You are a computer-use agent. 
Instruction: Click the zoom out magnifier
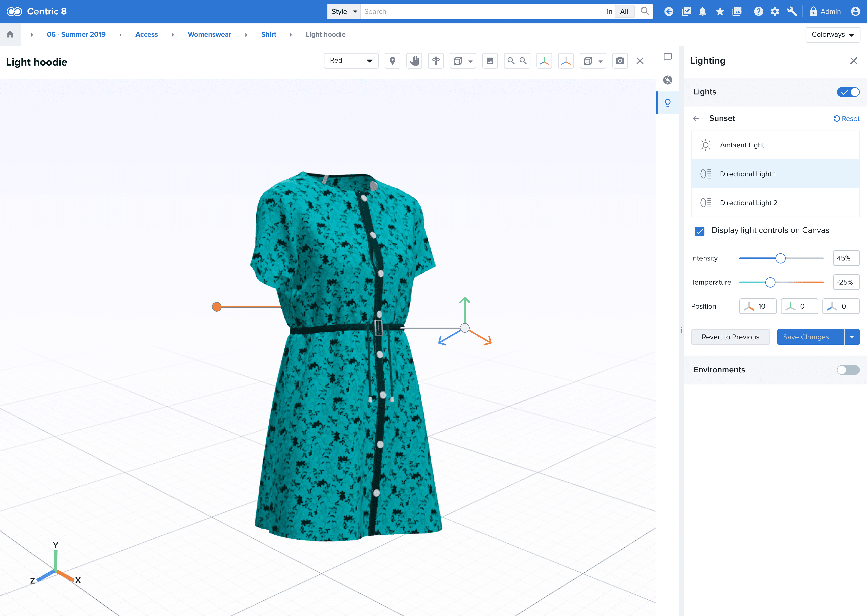click(511, 61)
